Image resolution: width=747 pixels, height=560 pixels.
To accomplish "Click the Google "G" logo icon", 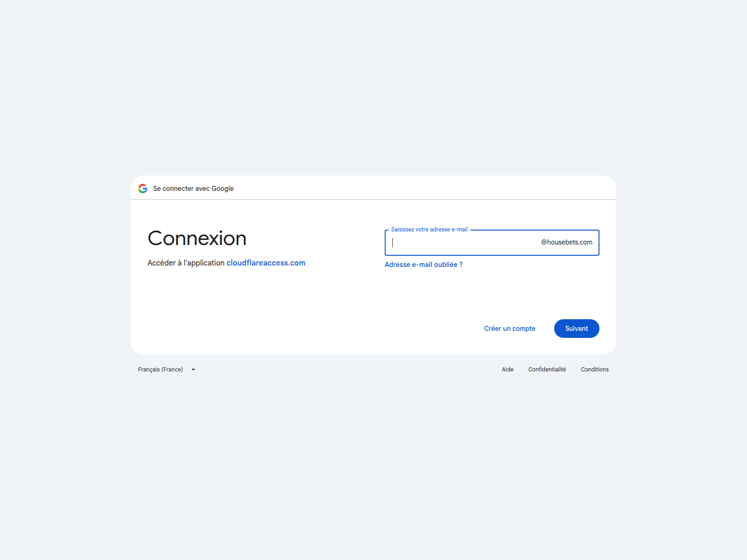I will pyautogui.click(x=143, y=189).
